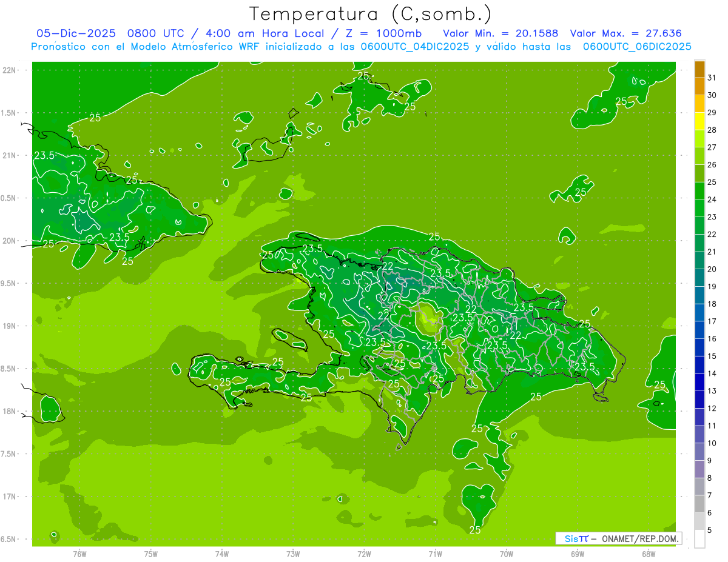728x562 pixels.
Task: Click the '68W' longitude axis label
Action: click(x=649, y=554)
